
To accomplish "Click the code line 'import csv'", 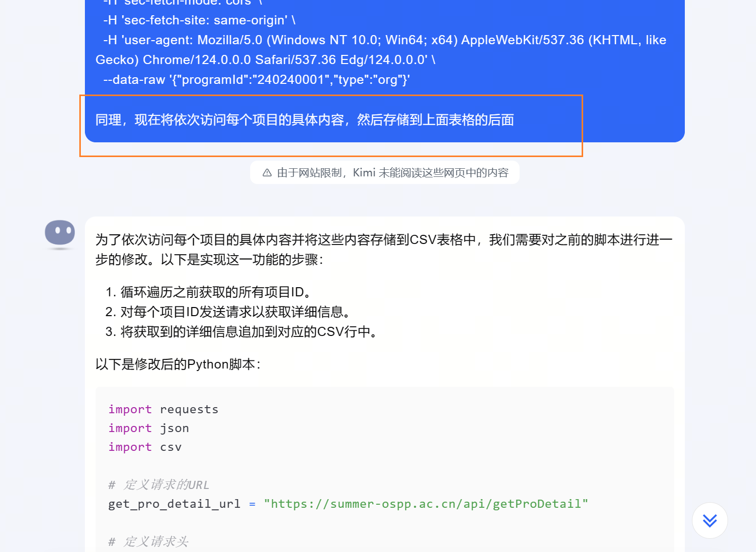I will [145, 447].
